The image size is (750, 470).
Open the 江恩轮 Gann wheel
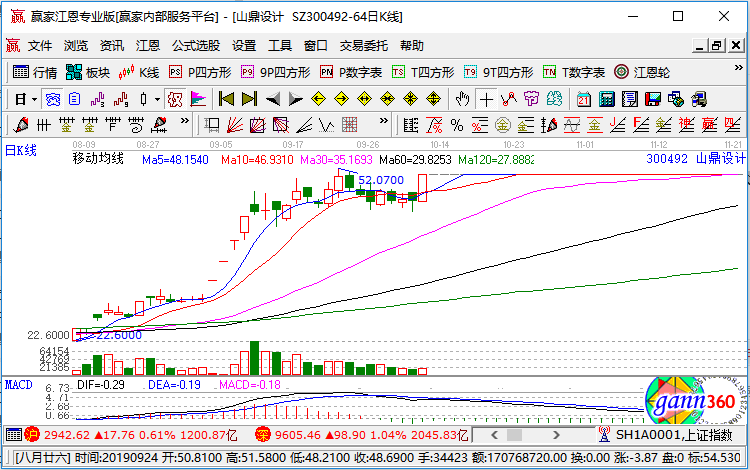pyautogui.click(x=642, y=72)
